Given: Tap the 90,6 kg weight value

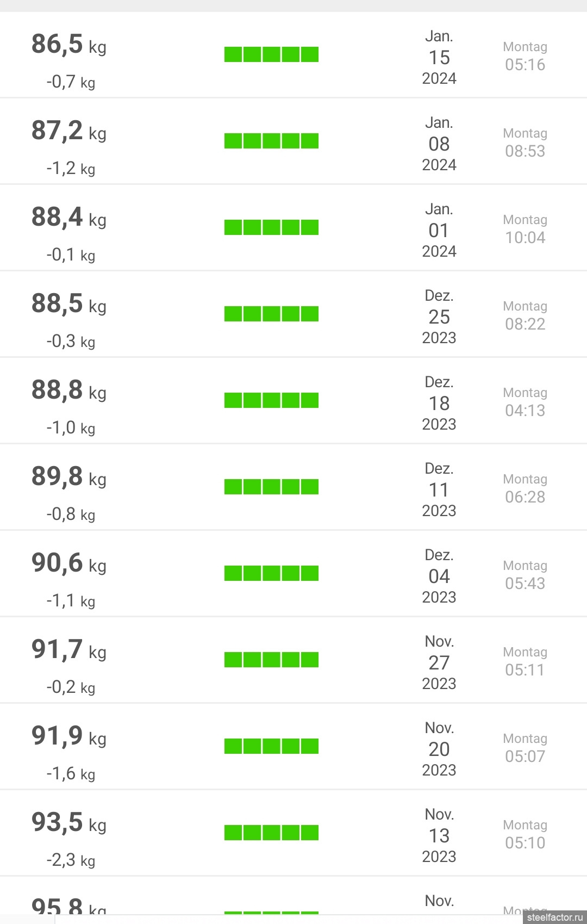Looking at the screenshot, I should click(x=68, y=563).
